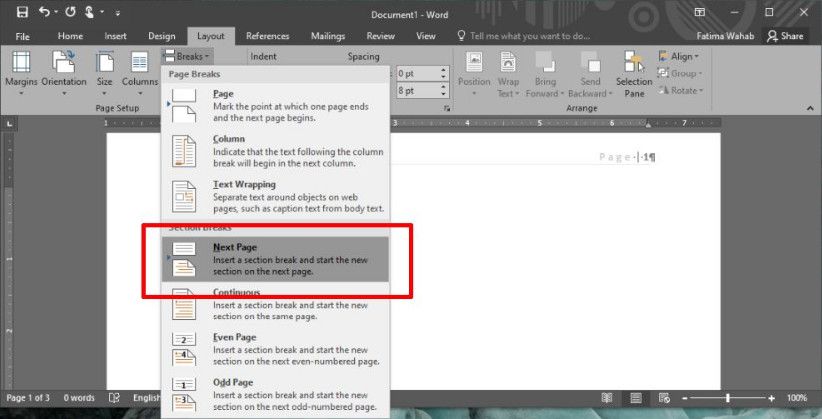Choose Continuous section break option

pyautogui.click(x=275, y=304)
